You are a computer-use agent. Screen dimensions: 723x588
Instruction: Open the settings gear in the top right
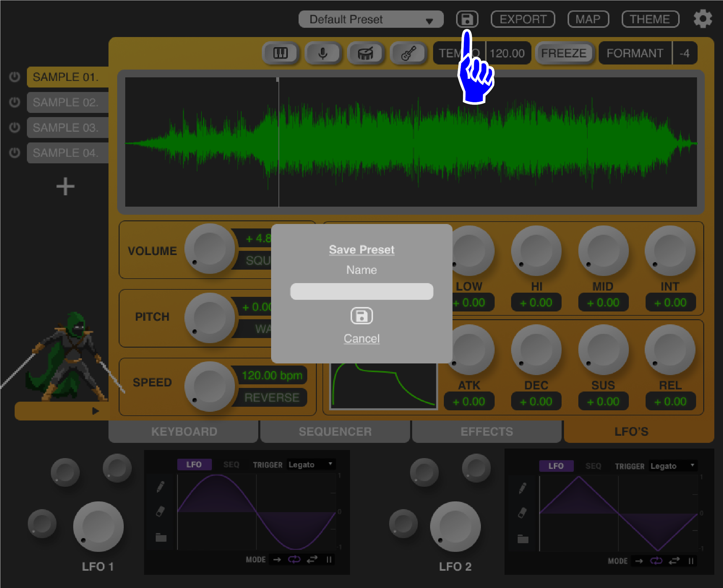pos(703,19)
